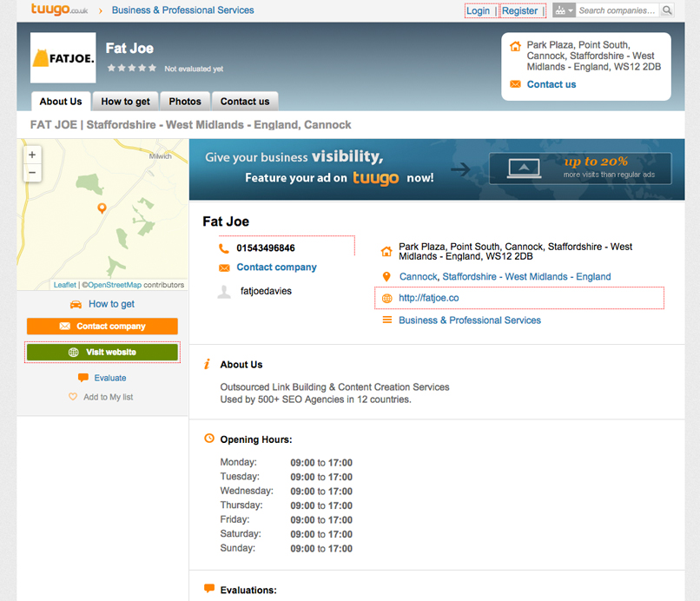Click the globe icon beside fatjoe.co URL
The width and height of the screenshot is (700, 601).
point(387,298)
